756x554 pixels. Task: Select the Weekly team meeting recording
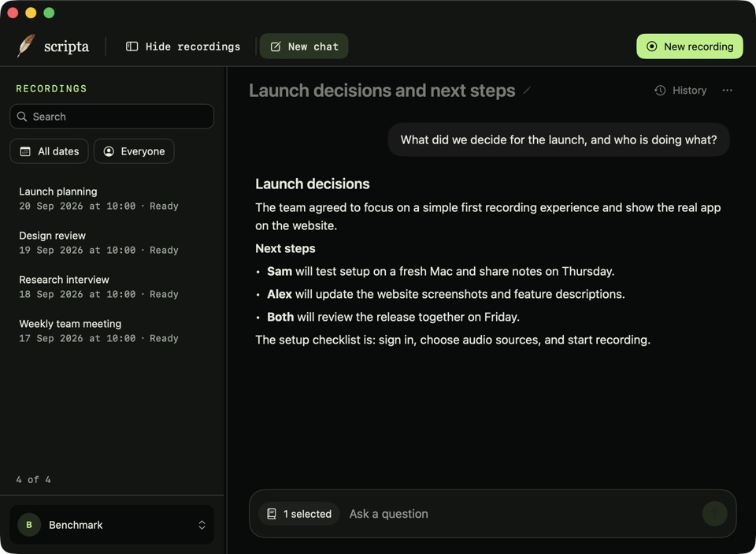tap(112, 330)
